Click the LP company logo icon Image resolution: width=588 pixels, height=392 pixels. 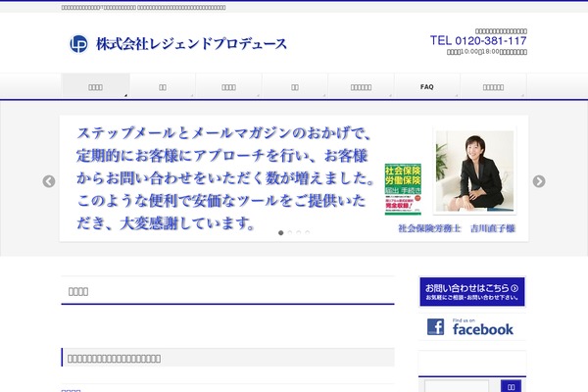78,44
